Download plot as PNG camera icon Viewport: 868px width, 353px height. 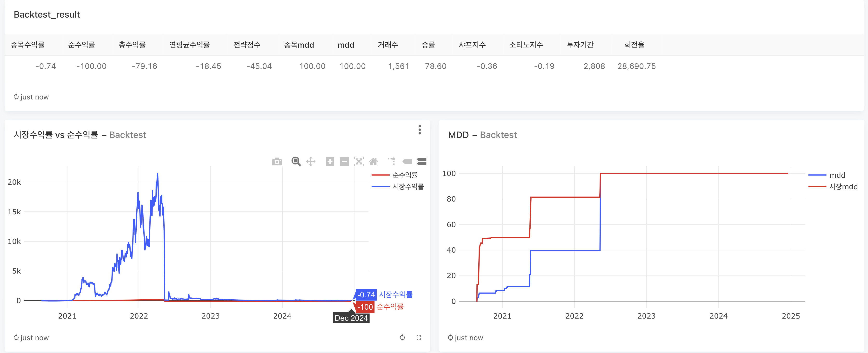(277, 162)
